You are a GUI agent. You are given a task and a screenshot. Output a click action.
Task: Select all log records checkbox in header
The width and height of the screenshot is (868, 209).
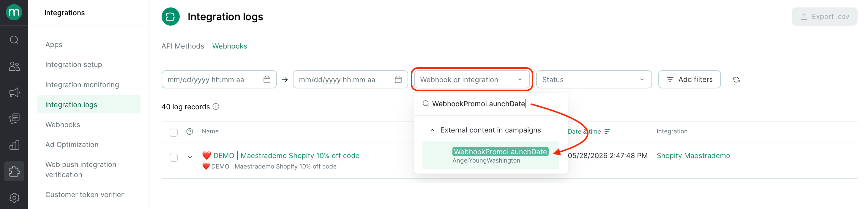[173, 132]
